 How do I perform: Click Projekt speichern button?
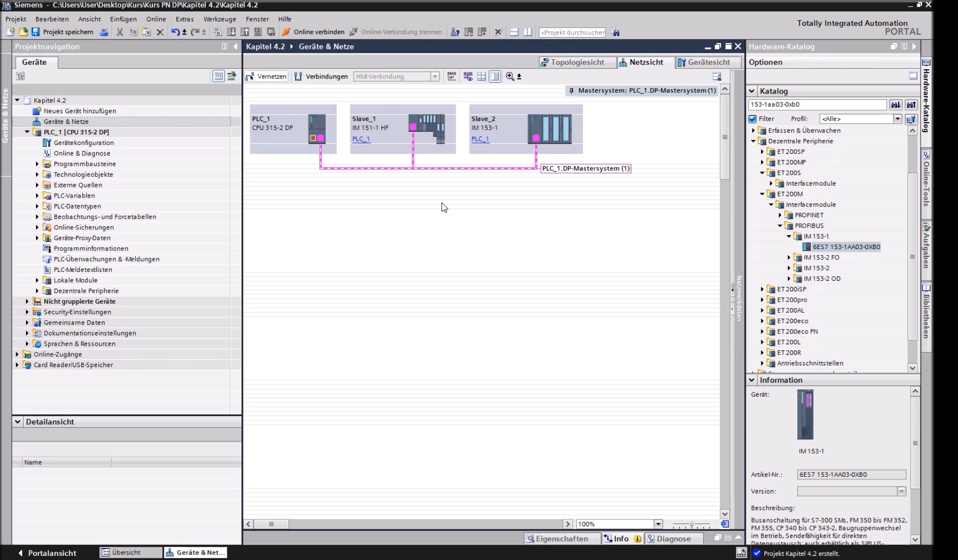coord(63,32)
